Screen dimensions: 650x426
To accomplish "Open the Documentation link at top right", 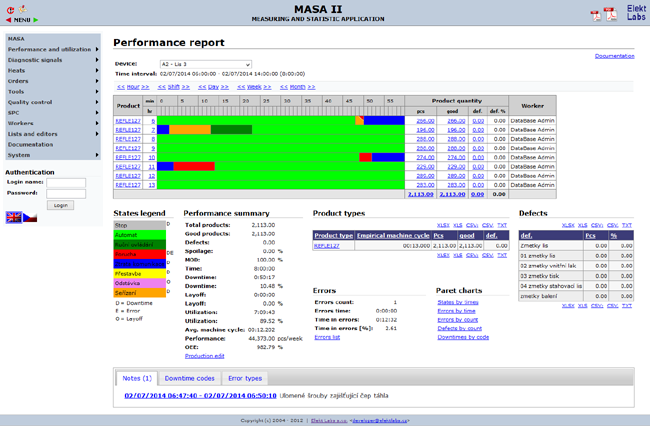I will pos(614,56).
